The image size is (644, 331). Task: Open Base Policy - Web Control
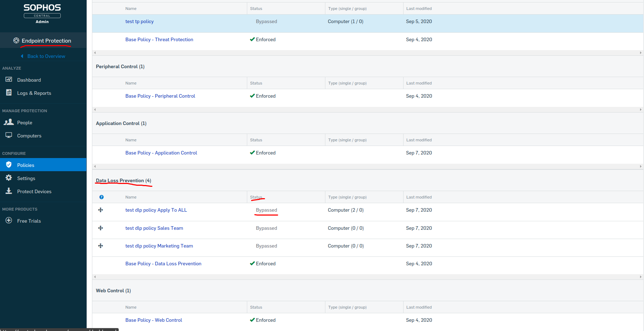pyautogui.click(x=154, y=320)
